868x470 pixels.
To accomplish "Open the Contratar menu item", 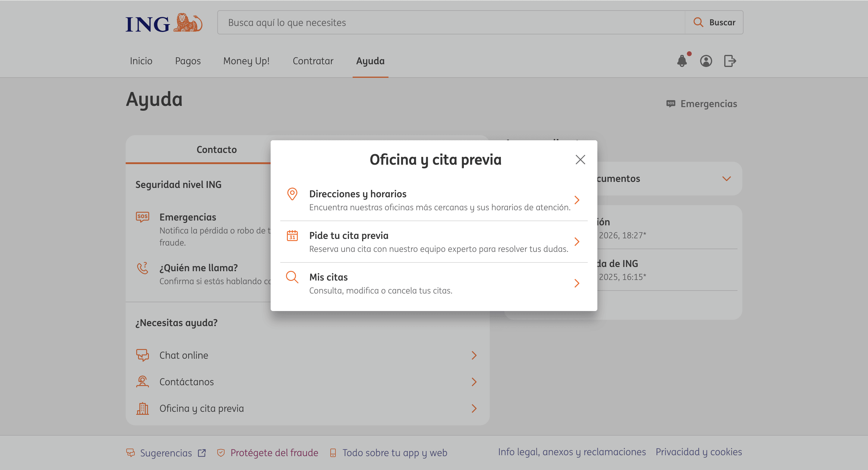I will pos(313,61).
